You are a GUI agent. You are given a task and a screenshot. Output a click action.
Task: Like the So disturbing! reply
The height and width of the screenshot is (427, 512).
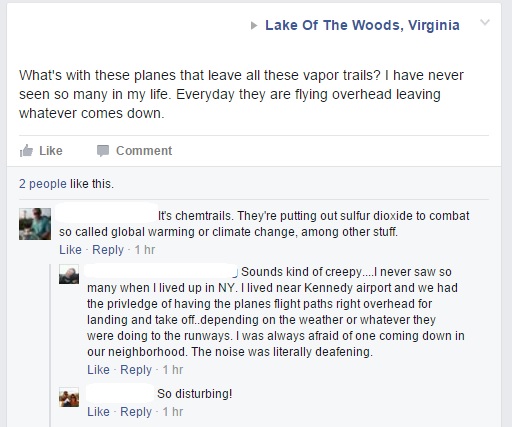pos(98,412)
